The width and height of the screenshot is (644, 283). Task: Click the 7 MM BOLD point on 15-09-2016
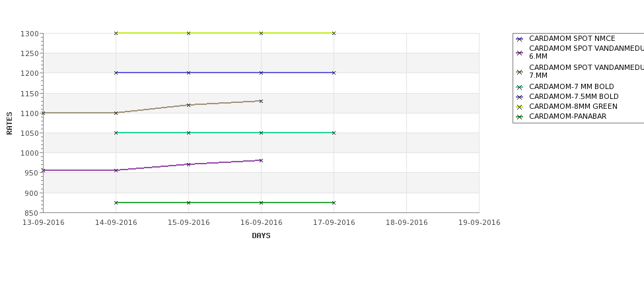[188, 133]
